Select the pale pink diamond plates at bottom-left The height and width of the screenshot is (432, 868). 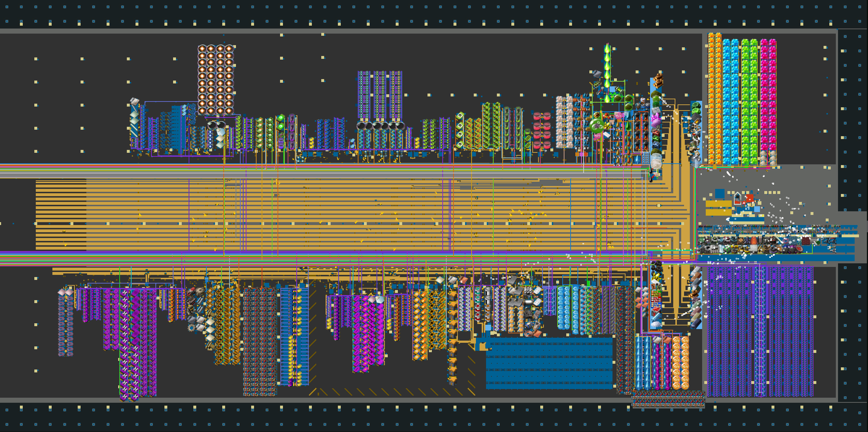[65, 292]
